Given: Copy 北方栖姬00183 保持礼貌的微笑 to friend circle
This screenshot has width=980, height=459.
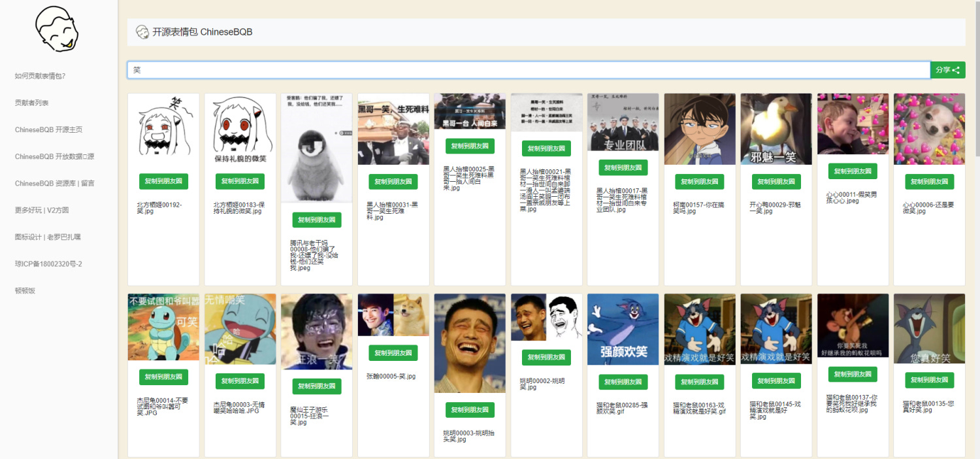Looking at the screenshot, I should pyautogui.click(x=240, y=181).
